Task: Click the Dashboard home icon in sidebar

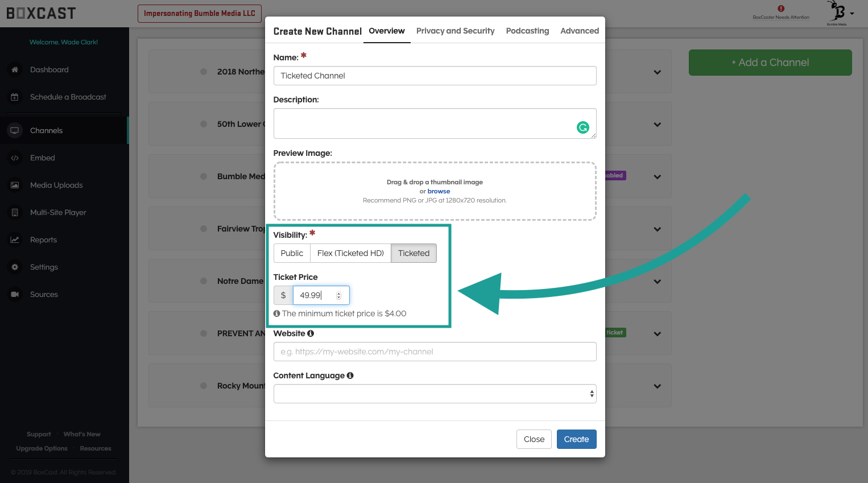Action: coord(15,69)
